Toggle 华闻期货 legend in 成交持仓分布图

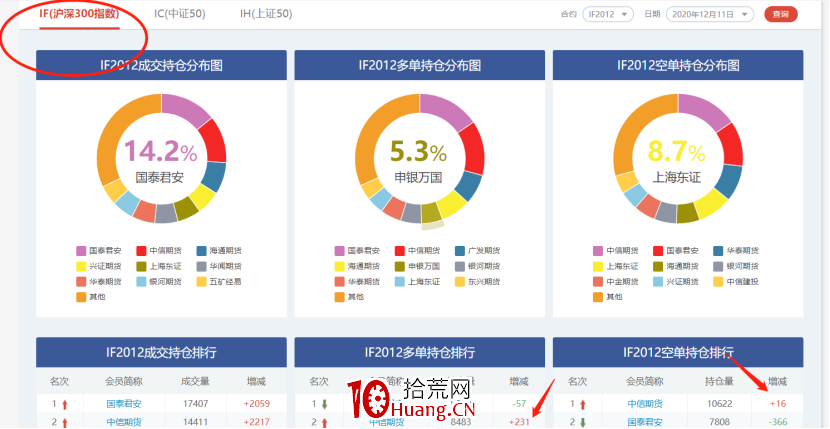click(219, 266)
